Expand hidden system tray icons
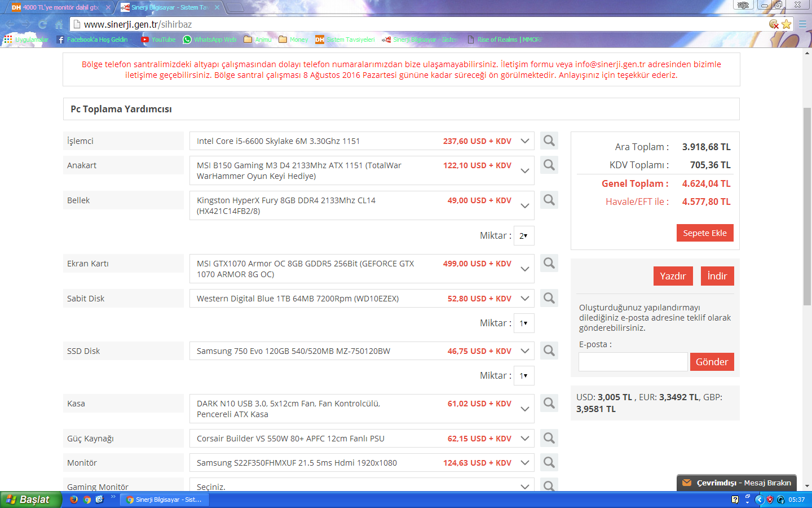The height and width of the screenshot is (508, 812). (x=758, y=500)
